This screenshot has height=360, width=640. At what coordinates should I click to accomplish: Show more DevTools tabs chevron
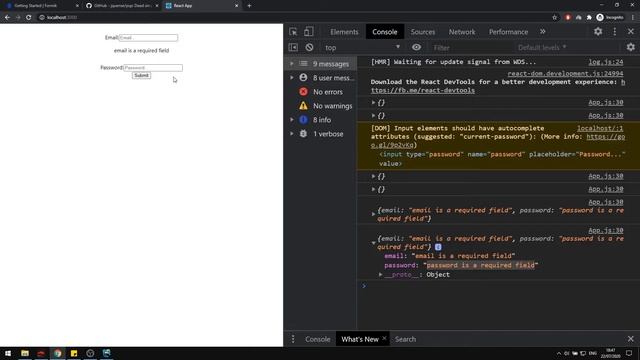(543, 31)
